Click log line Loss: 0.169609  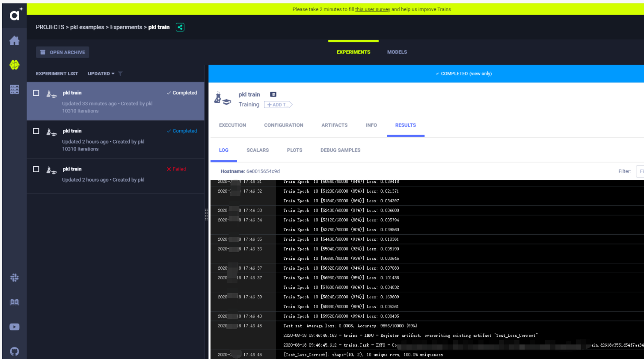[341, 297]
